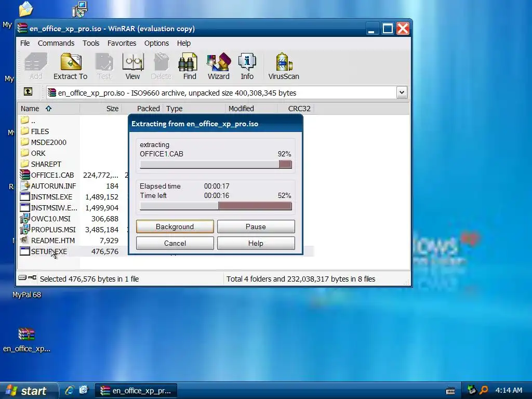The width and height of the screenshot is (532, 399).
Task: Select the ORK folder
Action: (33, 153)
